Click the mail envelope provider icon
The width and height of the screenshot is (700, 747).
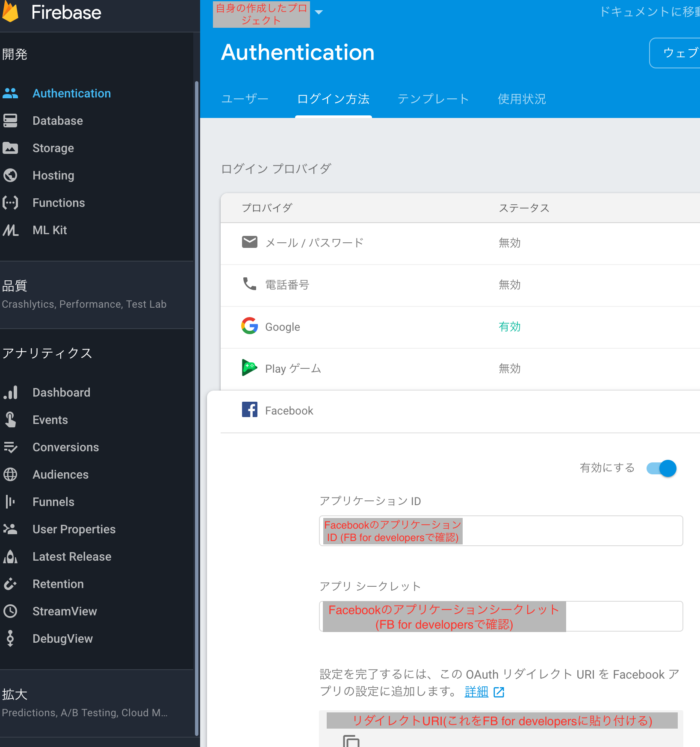250,242
